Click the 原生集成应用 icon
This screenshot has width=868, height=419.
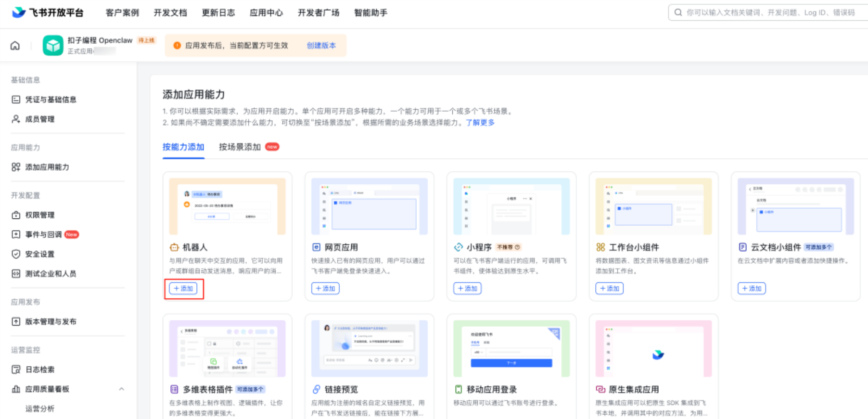(600, 389)
